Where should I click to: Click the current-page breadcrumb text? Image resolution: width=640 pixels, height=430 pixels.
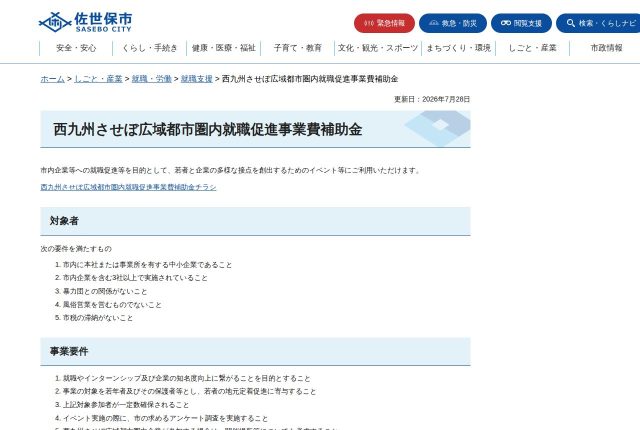coord(310,79)
